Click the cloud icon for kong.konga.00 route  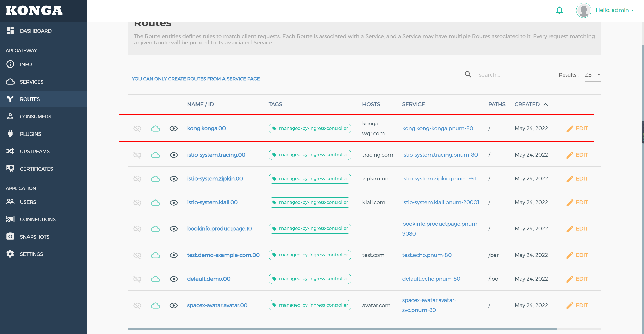155,129
